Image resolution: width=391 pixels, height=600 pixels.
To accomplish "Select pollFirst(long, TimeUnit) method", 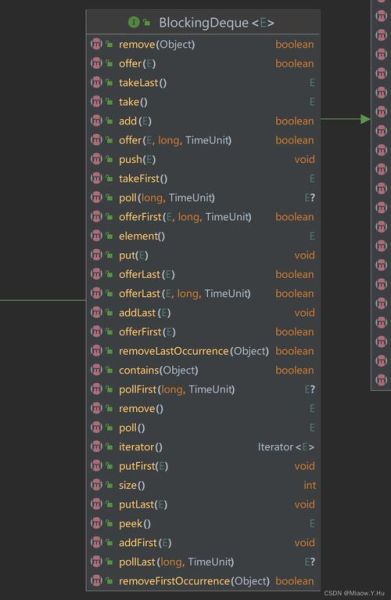I will pos(177,389).
